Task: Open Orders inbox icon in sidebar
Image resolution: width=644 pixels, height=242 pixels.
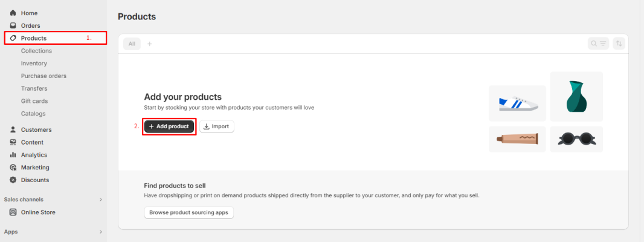Action: pos(13,25)
